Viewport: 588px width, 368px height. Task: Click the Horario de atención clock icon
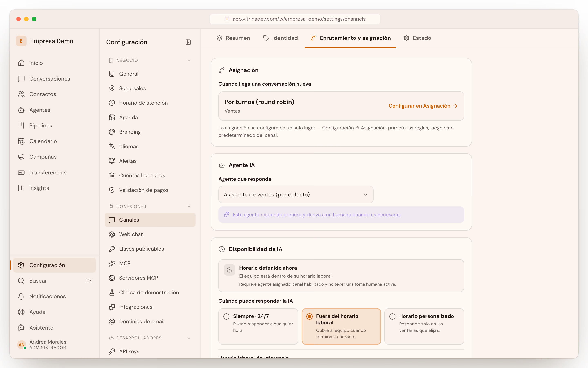[112, 103]
